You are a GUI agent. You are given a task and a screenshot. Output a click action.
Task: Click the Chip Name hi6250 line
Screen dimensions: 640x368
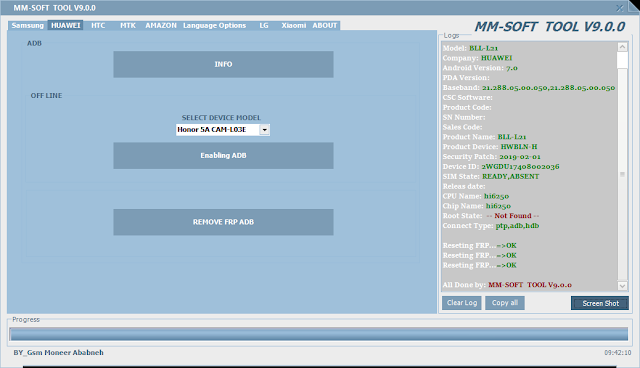[476, 206]
